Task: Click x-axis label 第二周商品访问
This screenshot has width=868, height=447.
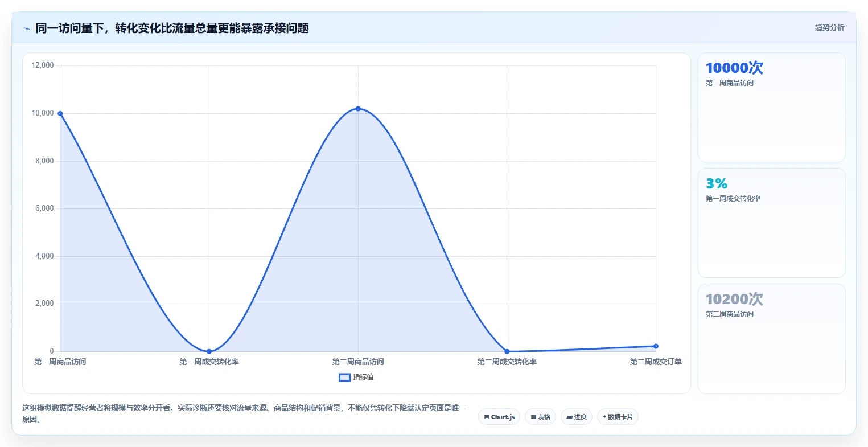Action: pos(358,362)
